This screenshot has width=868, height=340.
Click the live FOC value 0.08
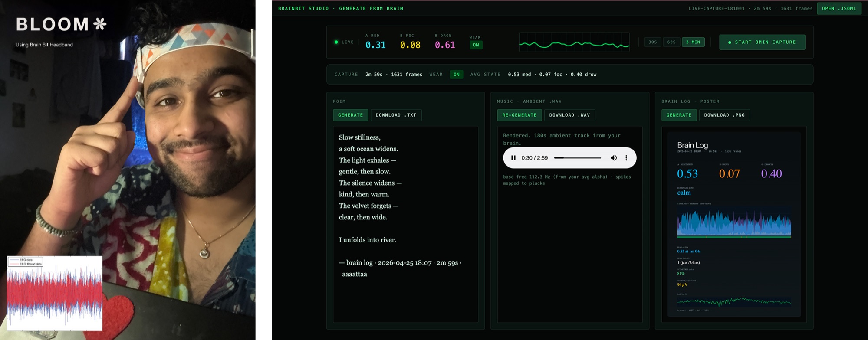[410, 45]
